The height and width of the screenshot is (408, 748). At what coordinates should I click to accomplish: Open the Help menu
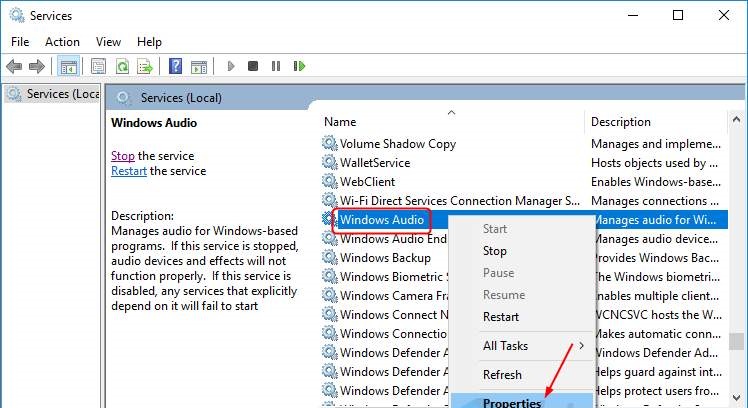149,42
